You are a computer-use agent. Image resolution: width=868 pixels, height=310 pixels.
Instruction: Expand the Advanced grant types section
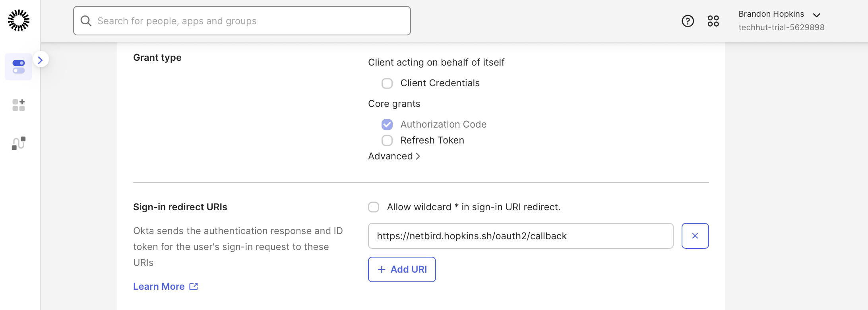coord(394,157)
